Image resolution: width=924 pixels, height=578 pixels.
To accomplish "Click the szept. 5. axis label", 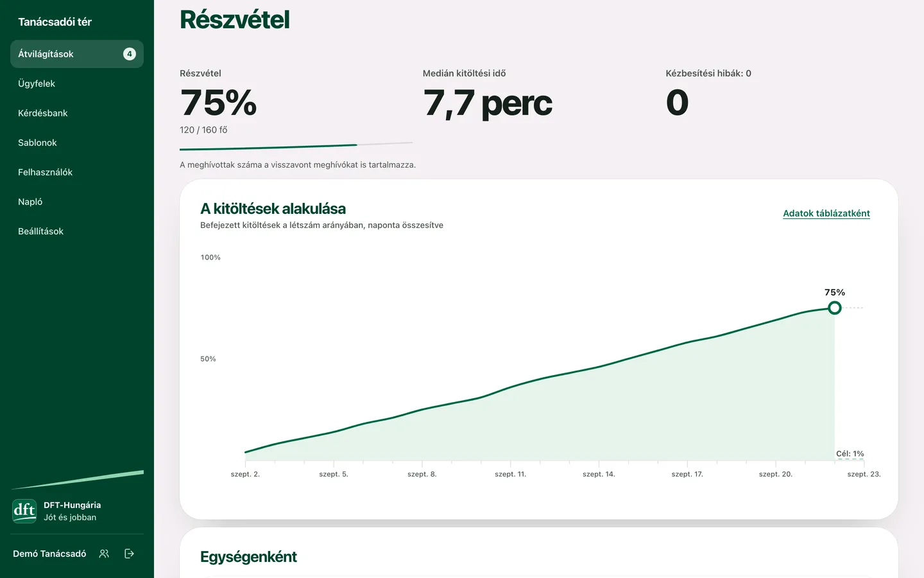I will point(334,474).
